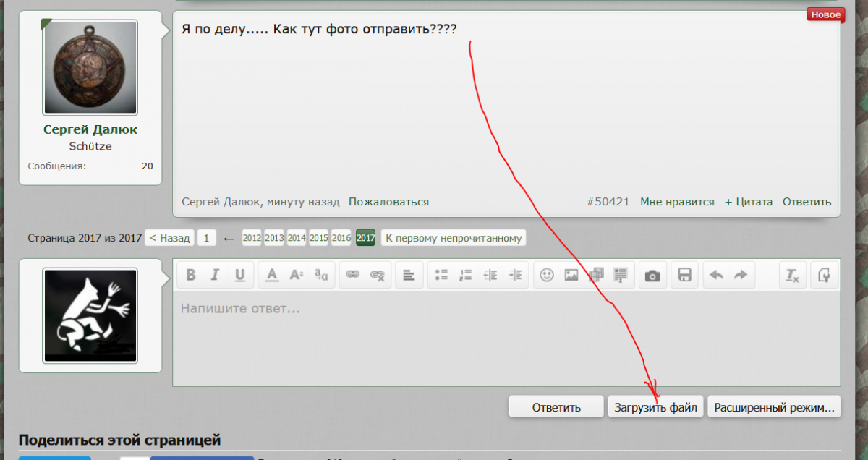Remove link using the unlink icon

(x=377, y=275)
